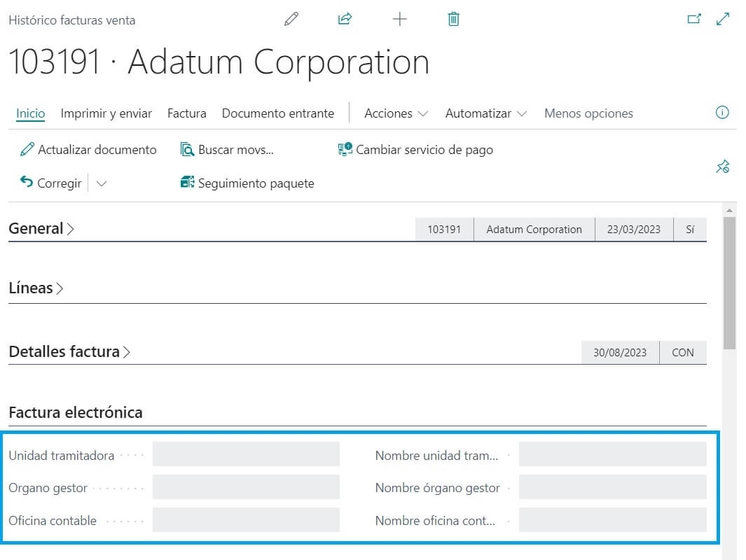Open the Automatizar dropdown menu
This screenshot has width=746, height=560.
(x=486, y=113)
